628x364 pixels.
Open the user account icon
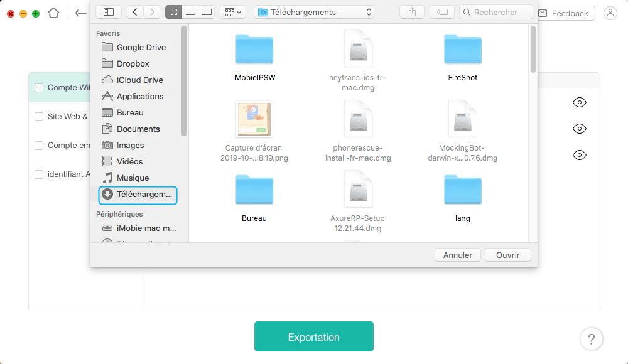(610, 13)
